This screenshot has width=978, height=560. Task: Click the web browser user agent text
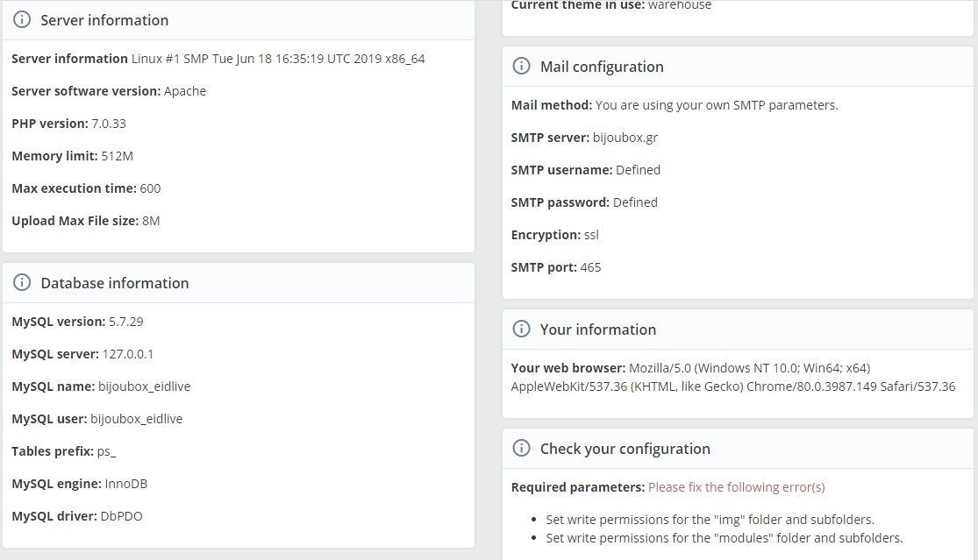[x=732, y=377]
